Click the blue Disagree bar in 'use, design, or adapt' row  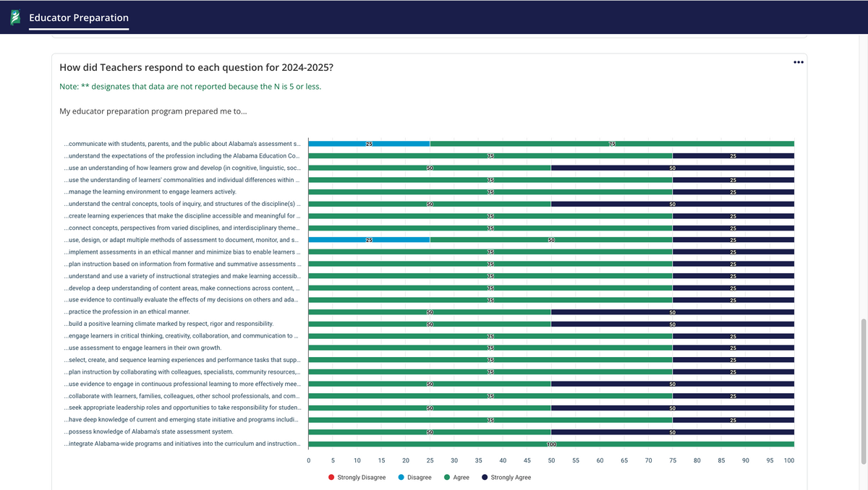click(369, 240)
